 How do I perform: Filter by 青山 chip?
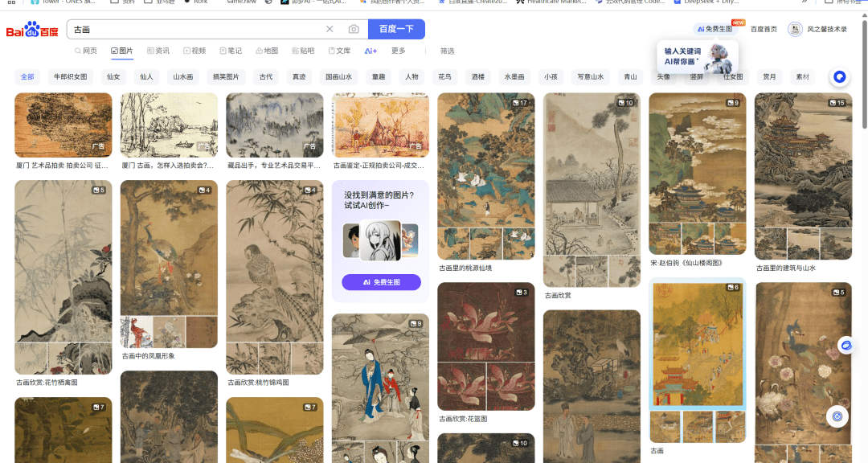(631, 77)
